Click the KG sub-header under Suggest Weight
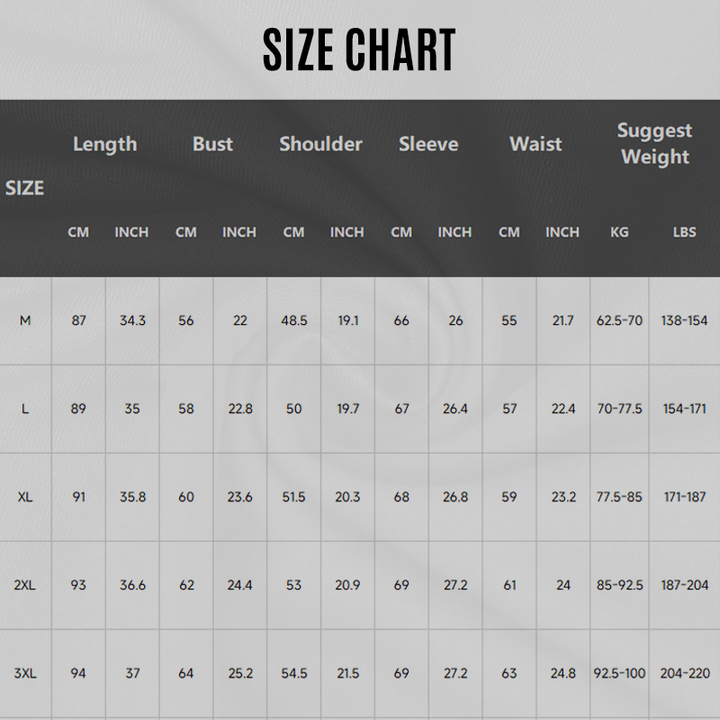 tap(619, 232)
